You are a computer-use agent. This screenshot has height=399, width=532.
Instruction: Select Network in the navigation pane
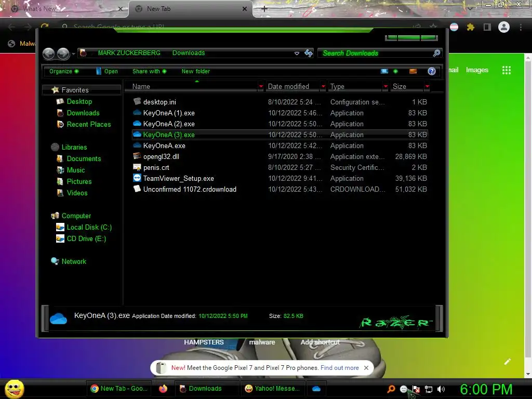[x=74, y=261]
